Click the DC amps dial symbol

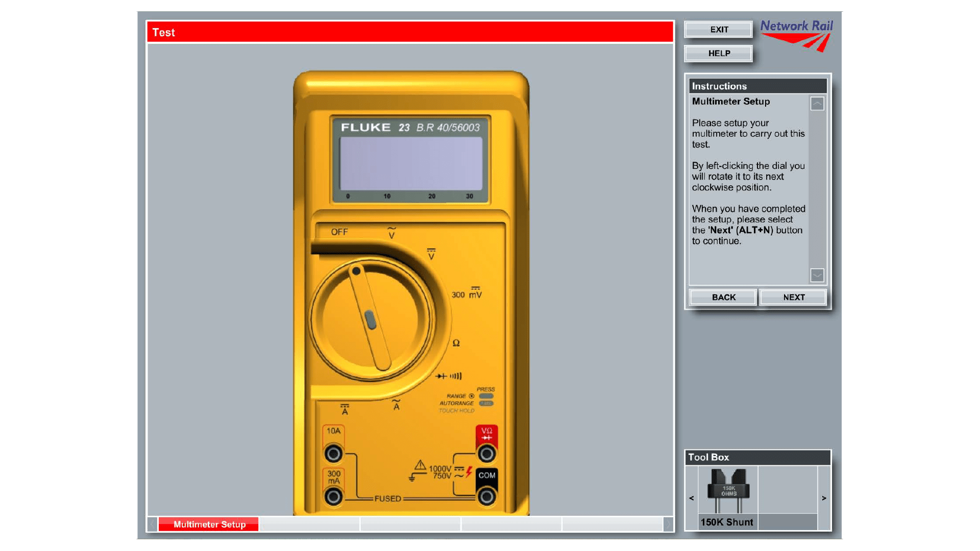(345, 409)
